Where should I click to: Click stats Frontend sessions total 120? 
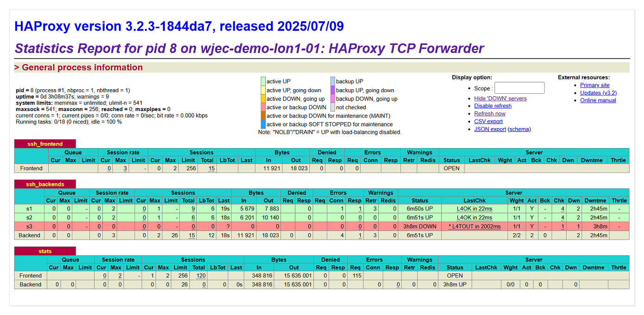pyautogui.click(x=200, y=276)
